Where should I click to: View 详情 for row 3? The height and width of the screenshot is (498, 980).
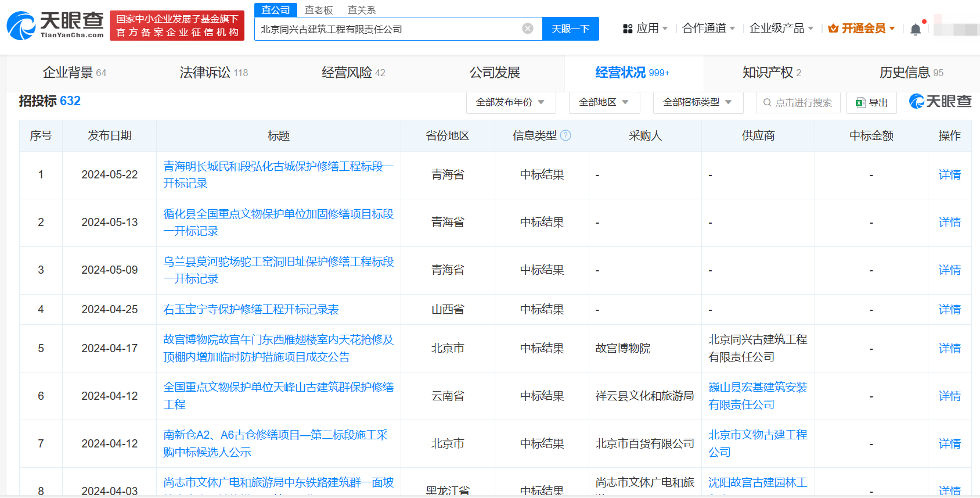tap(950, 270)
